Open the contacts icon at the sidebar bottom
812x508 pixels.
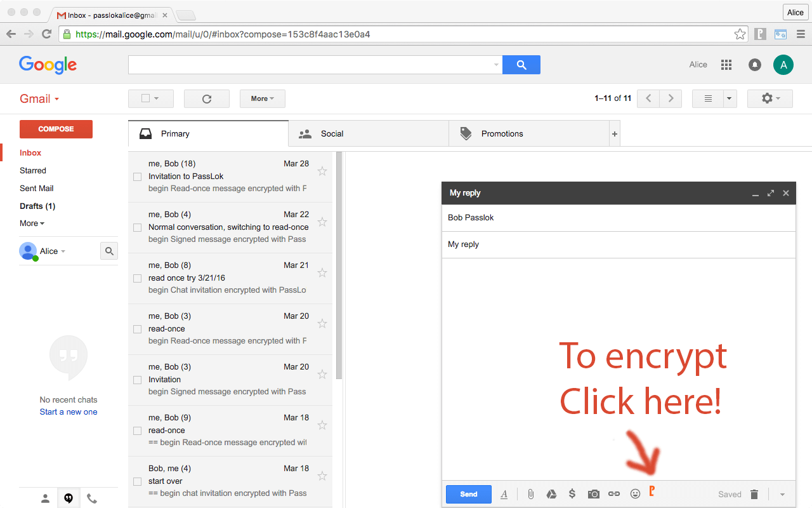(x=45, y=498)
